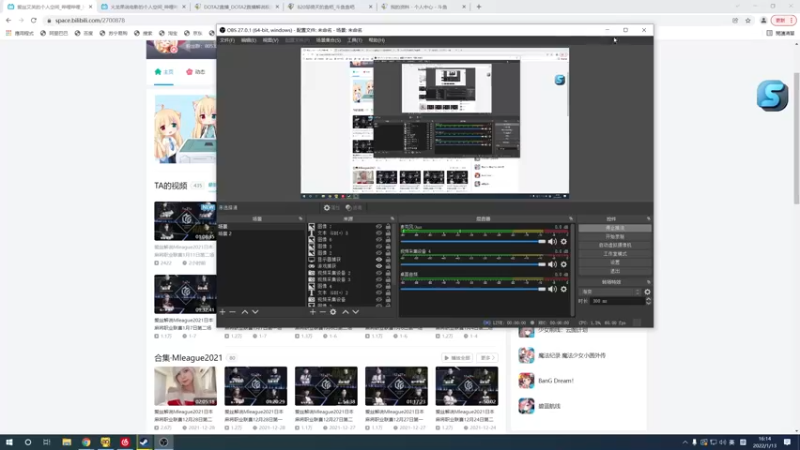Open audio mixer dock options icon

[x=571, y=219]
